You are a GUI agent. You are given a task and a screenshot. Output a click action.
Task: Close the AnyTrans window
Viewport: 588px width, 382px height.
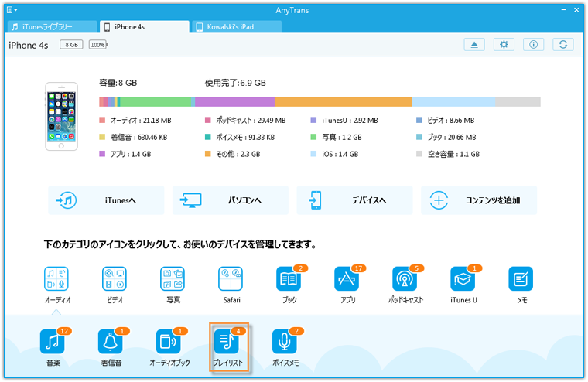pos(576,10)
